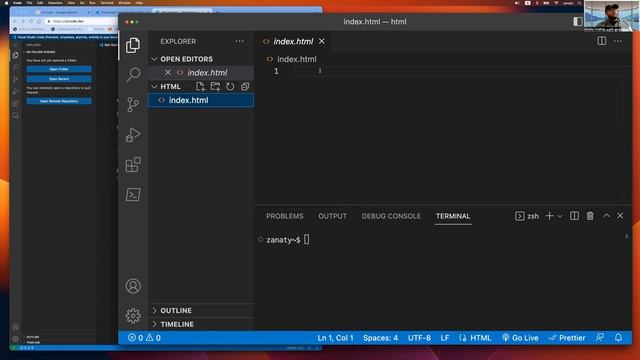The height and width of the screenshot is (360, 640).
Task: Open the Extensions view icon
Action: point(133,164)
